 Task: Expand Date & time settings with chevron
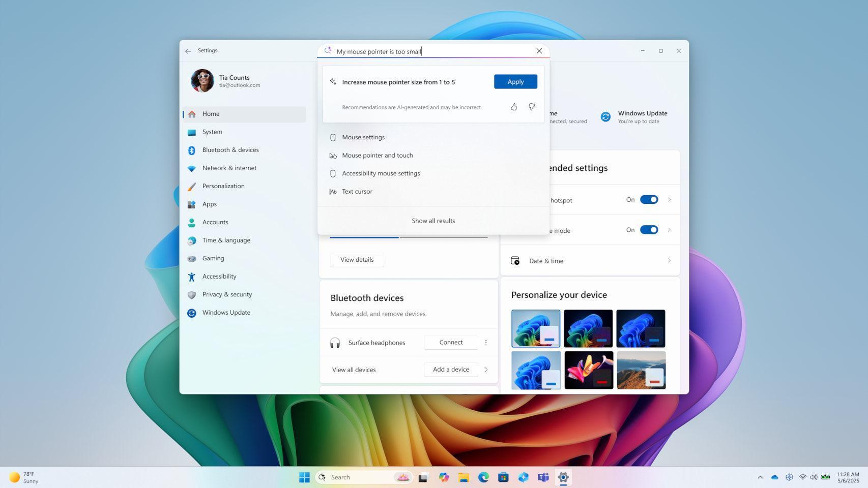coord(669,260)
